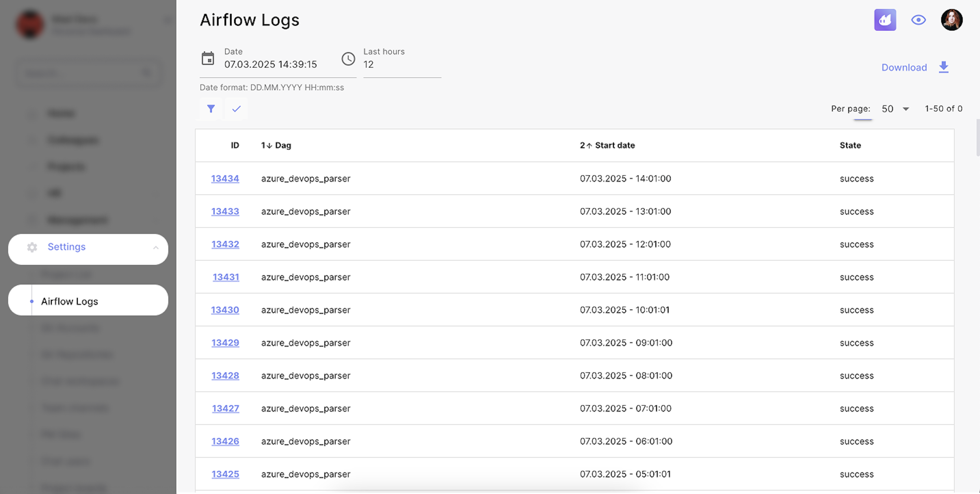Open log entry 13426
This screenshot has height=494, width=980.
225,441
